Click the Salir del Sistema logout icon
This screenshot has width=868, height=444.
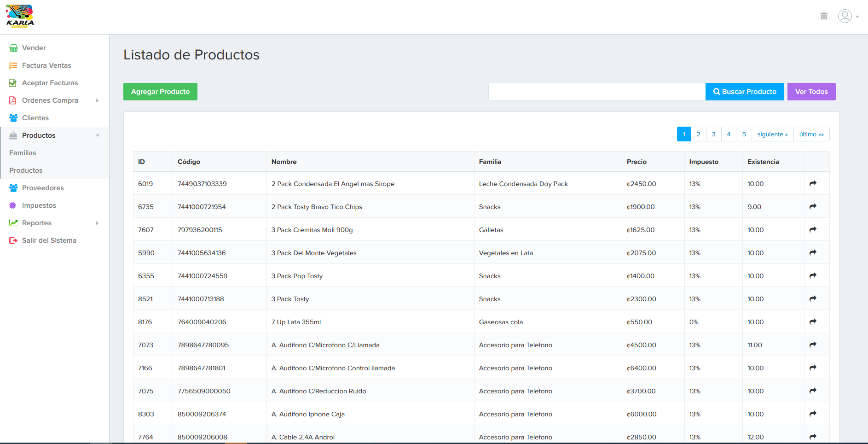13,240
